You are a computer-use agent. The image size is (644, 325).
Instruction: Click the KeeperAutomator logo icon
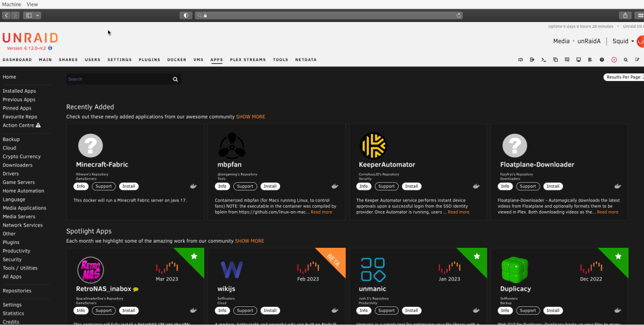click(374, 145)
